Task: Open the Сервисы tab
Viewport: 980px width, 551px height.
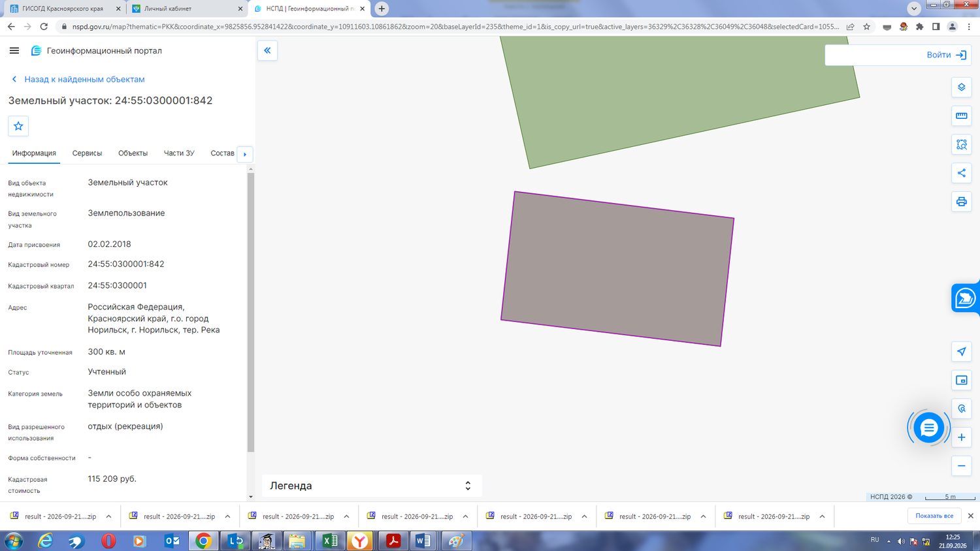Action: point(87,153)
